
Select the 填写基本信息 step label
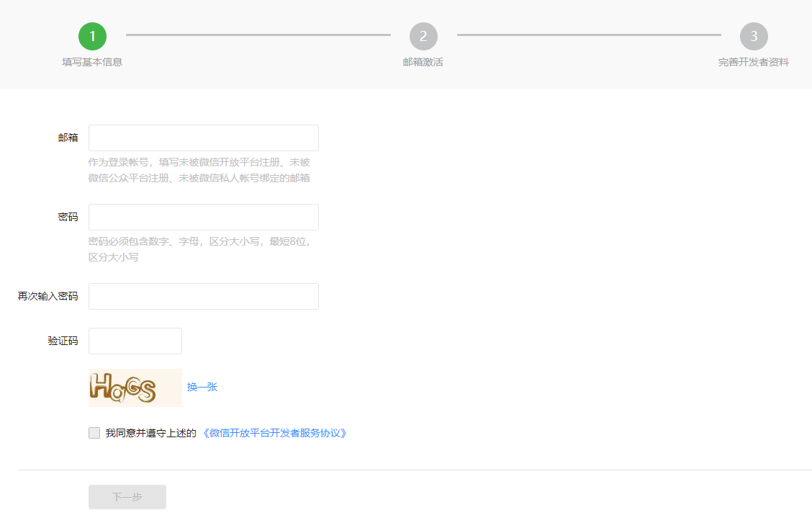pos(92,62)
